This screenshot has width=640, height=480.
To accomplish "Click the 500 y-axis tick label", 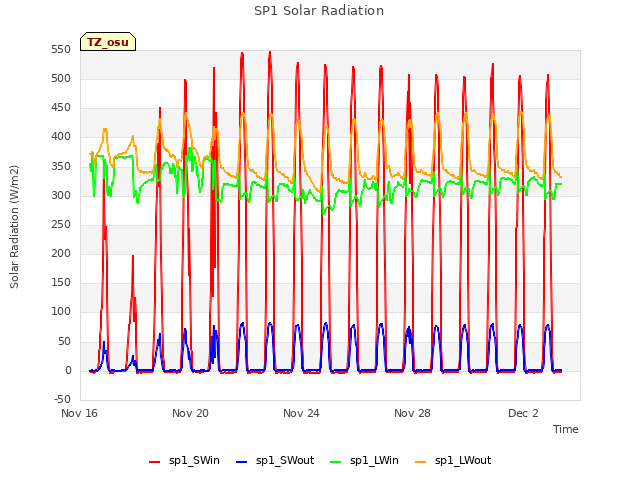I will [61, 78].
